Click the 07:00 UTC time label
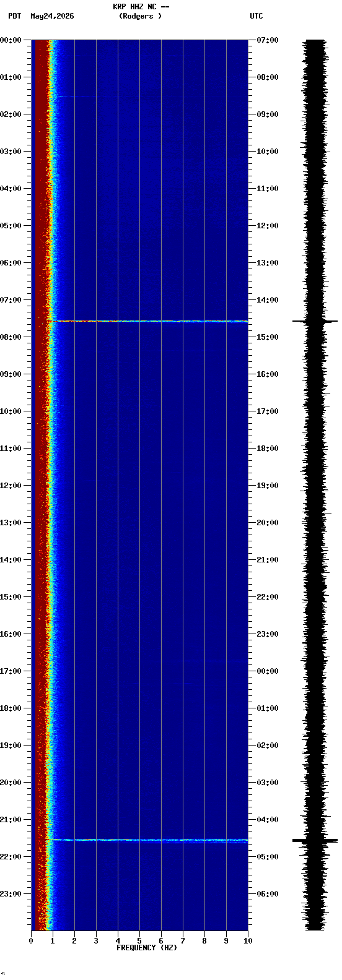 point(268,40)
